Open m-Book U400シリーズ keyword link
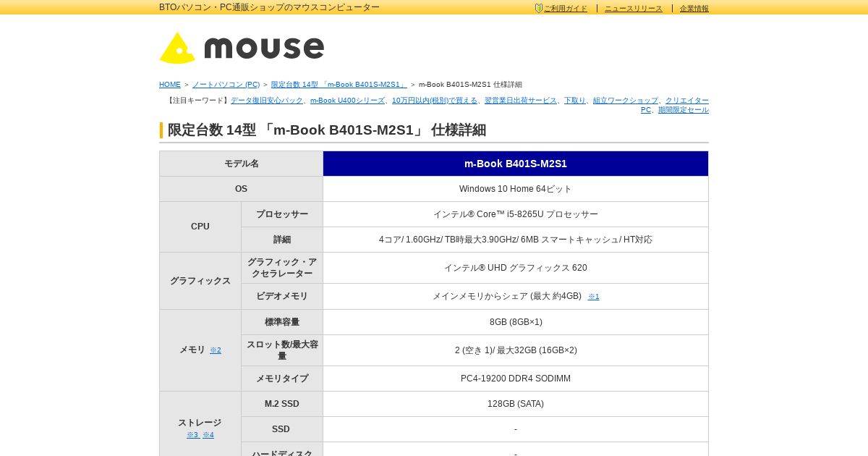Image resolution: width=868 pixels, height=456 pixels. [x=347, y=101]
